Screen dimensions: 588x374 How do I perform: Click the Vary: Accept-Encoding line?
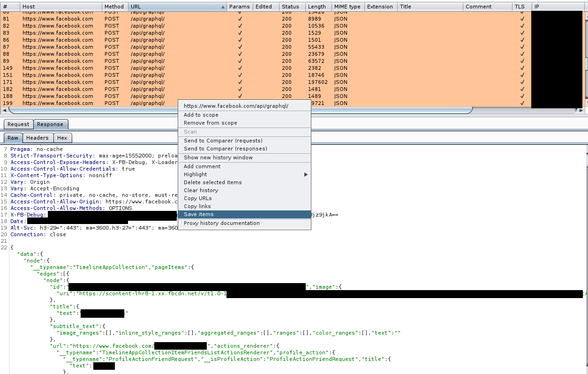point(45,188)
